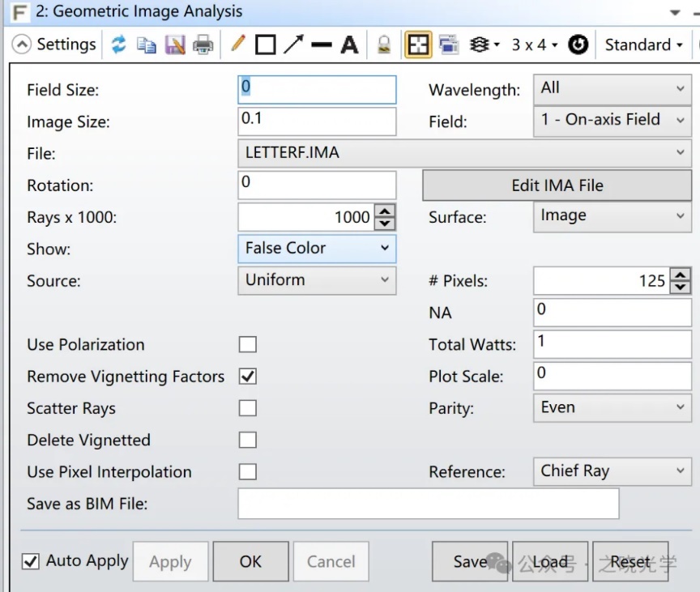The width and height of the screenshot is (700, 592).
Task: Open the Standard menu in toolbar
Action: coord(644,45)
